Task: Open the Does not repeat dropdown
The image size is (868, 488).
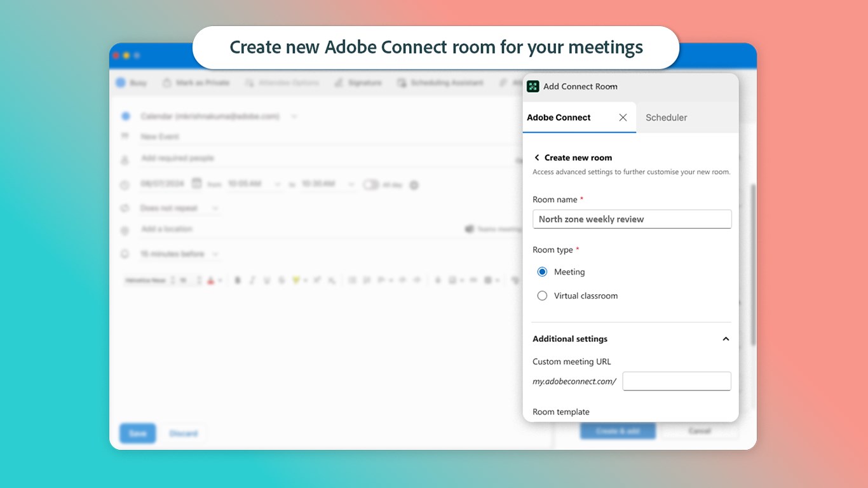Action: (179, 208)
